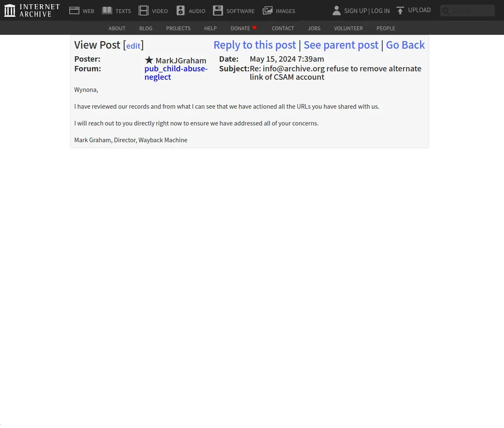Click the "Subject:" label
504x428 pixels.
[234, 68]
